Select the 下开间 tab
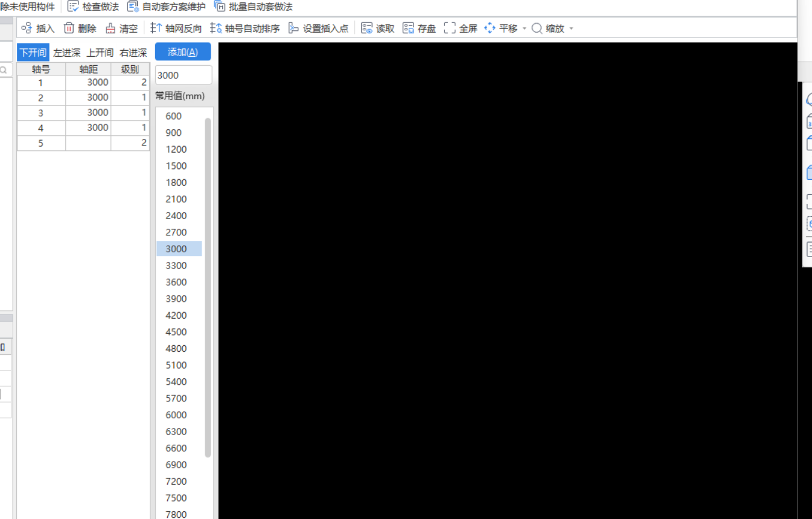 click(33, 53)
